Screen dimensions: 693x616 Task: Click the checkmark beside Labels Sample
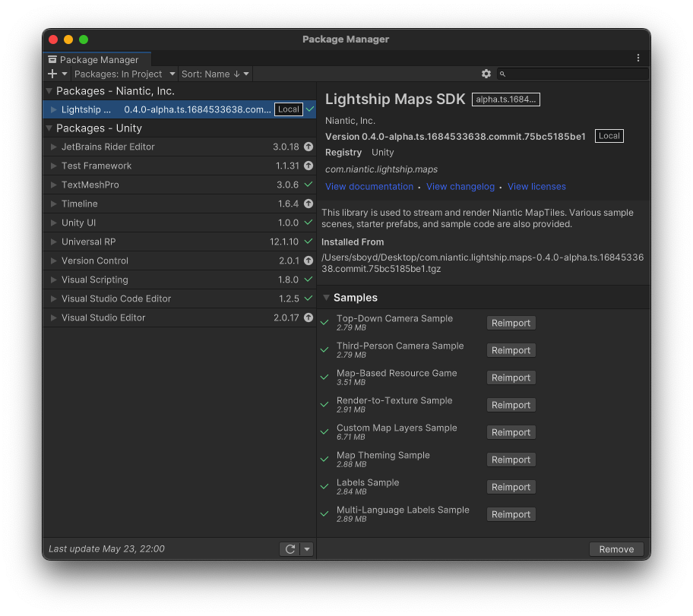[324, 487]
